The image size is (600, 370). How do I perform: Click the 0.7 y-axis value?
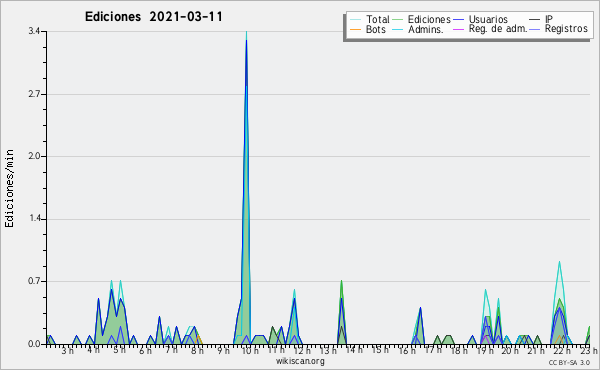point(34,282)
